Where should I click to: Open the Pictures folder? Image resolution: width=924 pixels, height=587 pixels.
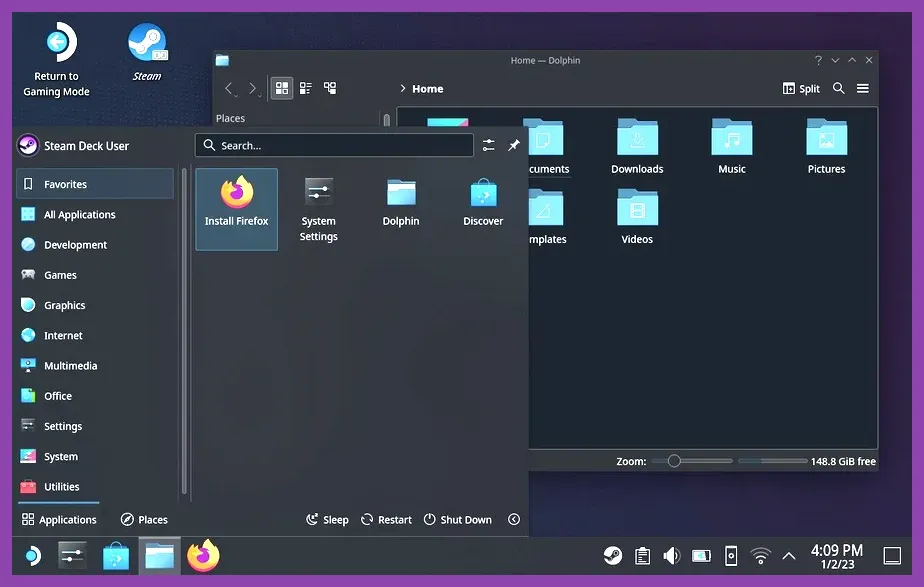coord(826,146)
